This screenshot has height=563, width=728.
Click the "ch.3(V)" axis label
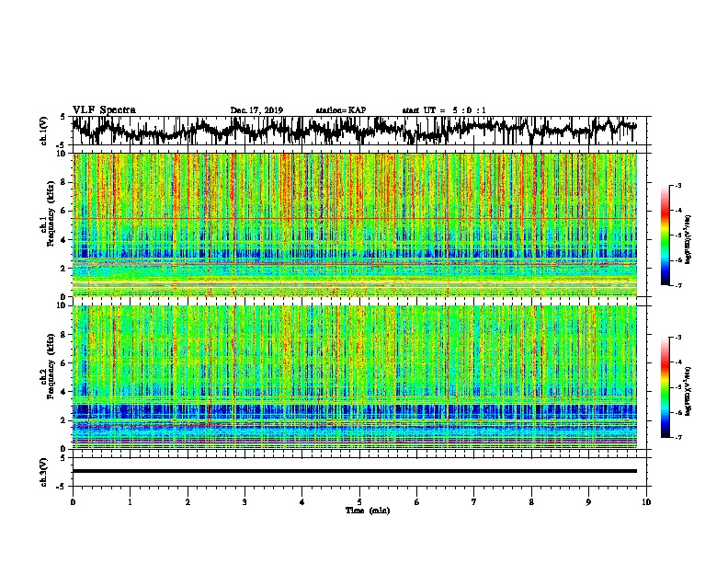pyautogui.click(x=44, y=472)
